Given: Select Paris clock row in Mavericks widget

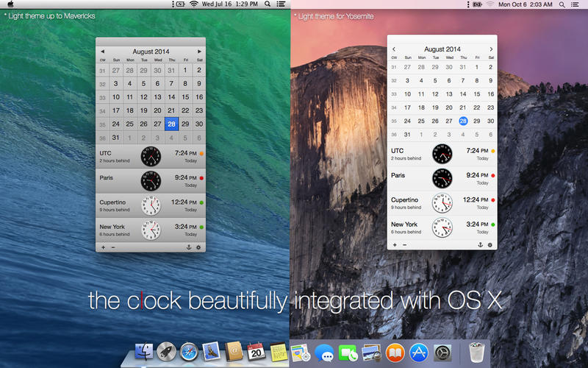Looking at the screenshot, I should (x=151, y=181).
